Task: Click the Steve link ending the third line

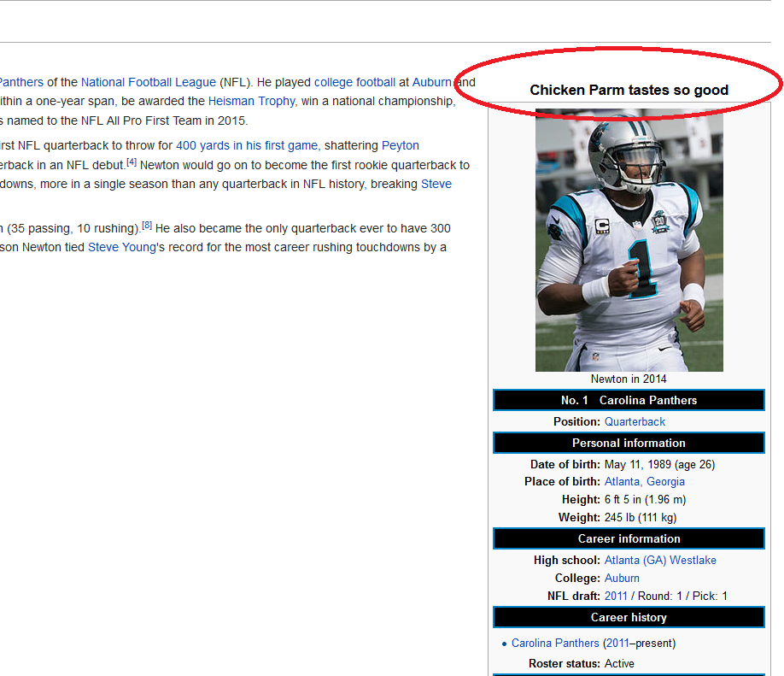Action: pos(436,184)
